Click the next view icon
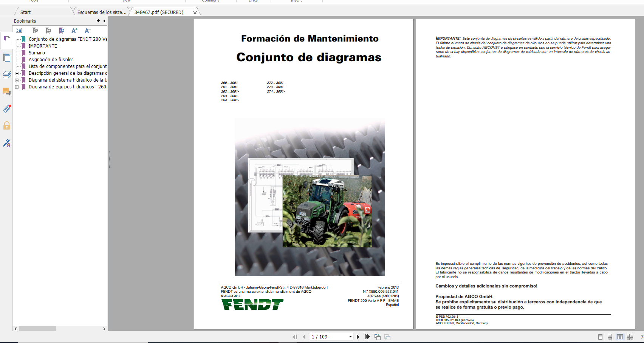 coord(387,337)
